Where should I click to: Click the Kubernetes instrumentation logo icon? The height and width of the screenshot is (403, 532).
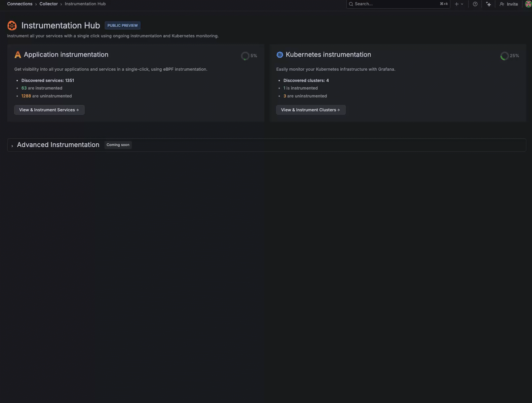coord(280,55)
